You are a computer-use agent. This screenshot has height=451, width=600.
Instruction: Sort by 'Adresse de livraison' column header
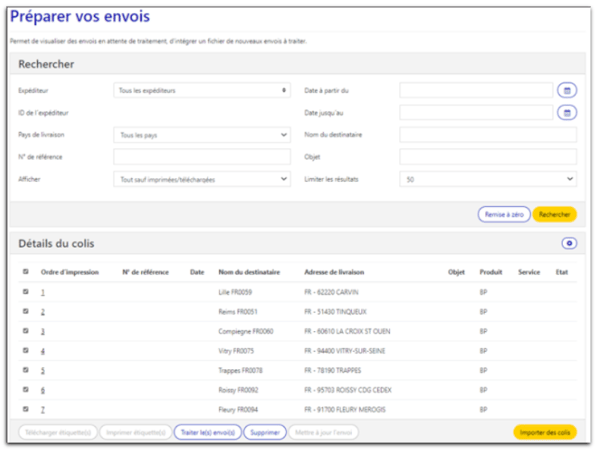point(337,272)
